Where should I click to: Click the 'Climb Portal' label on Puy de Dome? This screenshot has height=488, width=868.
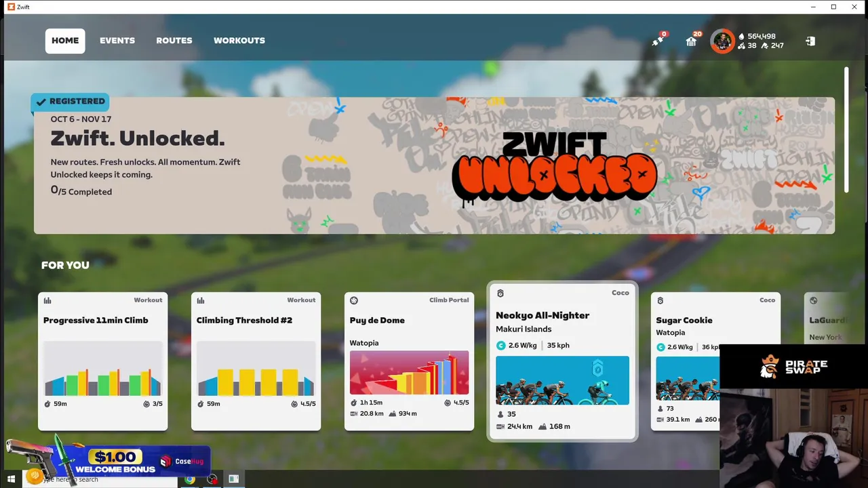449,300
